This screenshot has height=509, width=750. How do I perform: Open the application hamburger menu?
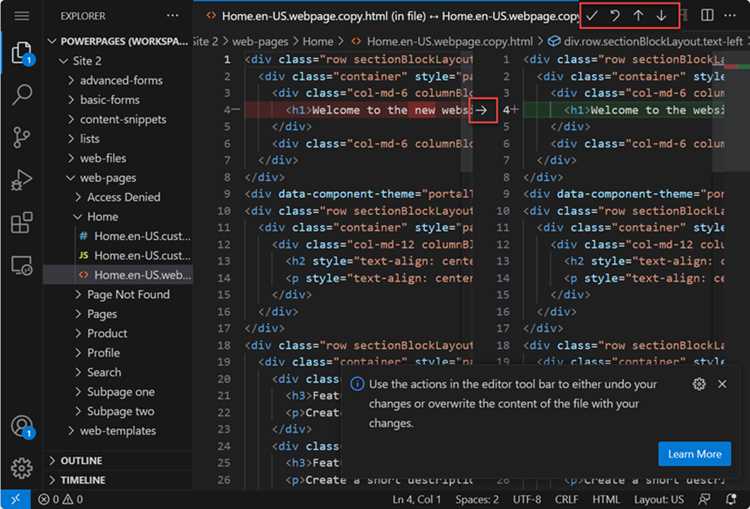[22, 16]
